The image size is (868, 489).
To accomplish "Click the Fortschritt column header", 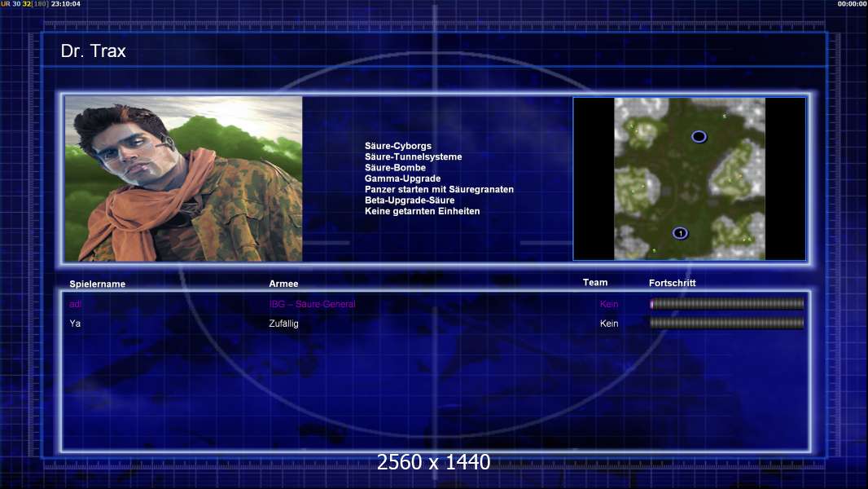I will [x=672, y=283].
